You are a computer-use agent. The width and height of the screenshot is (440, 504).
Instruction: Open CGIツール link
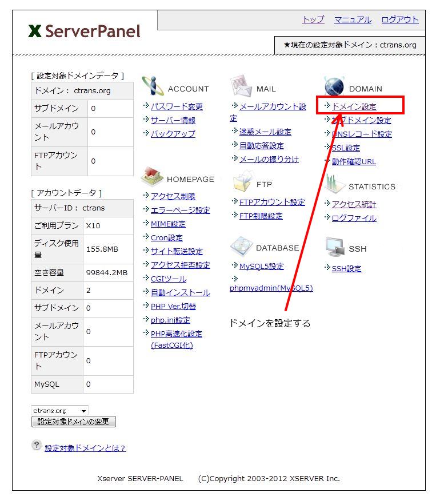(169, 279)
